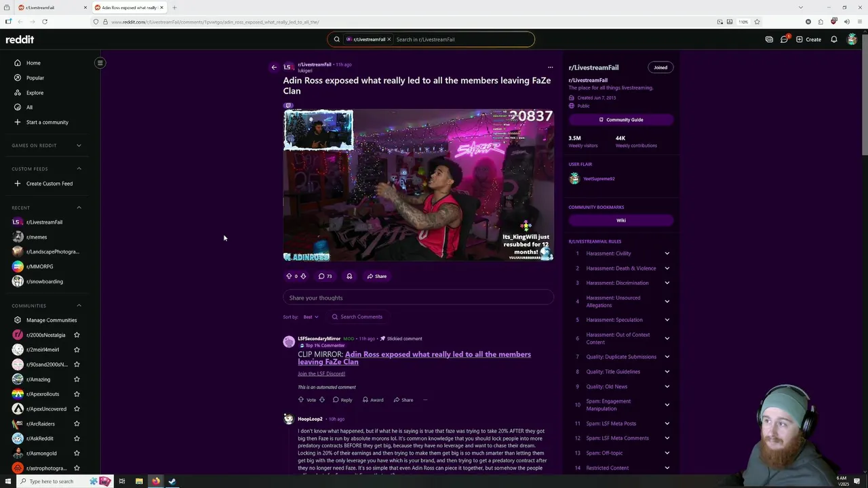This screenshot has width=868, height=488.
Task: Expand the Games on Reddit section
Action: tap(79, 145)
